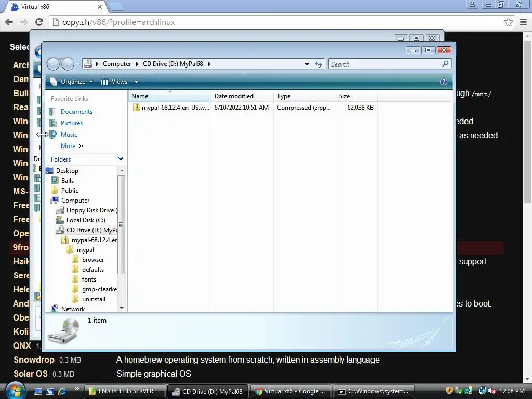
Task: Click the Computer breadcrumb in address bar
Action: 117,64
